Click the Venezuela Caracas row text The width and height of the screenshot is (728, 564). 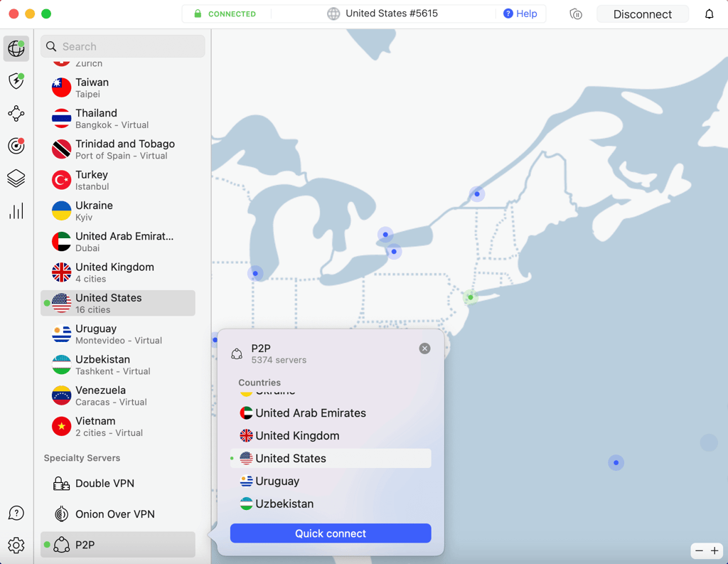point(111,396)
